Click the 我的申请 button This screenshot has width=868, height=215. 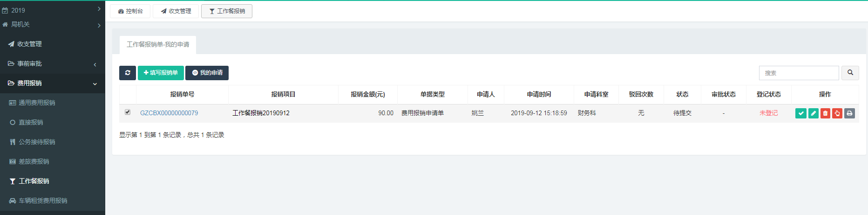pyautogui.click(x=207, y=73)
